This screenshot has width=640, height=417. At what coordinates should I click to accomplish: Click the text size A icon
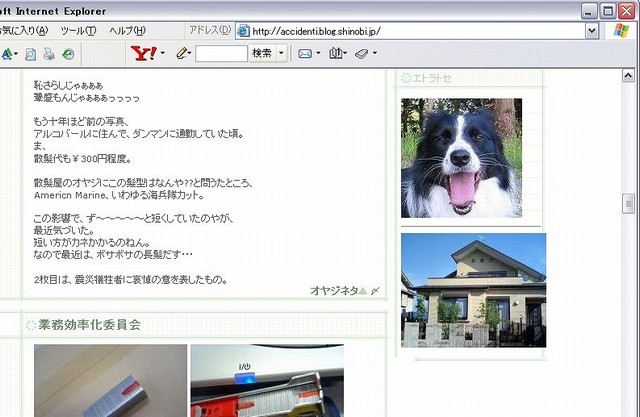tap(7, 54)
